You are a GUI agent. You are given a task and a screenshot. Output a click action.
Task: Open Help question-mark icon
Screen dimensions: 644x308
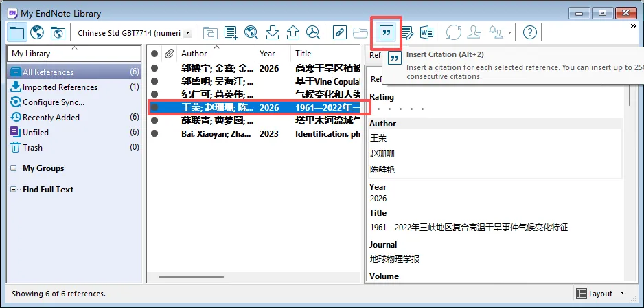[x=530, y=32]
